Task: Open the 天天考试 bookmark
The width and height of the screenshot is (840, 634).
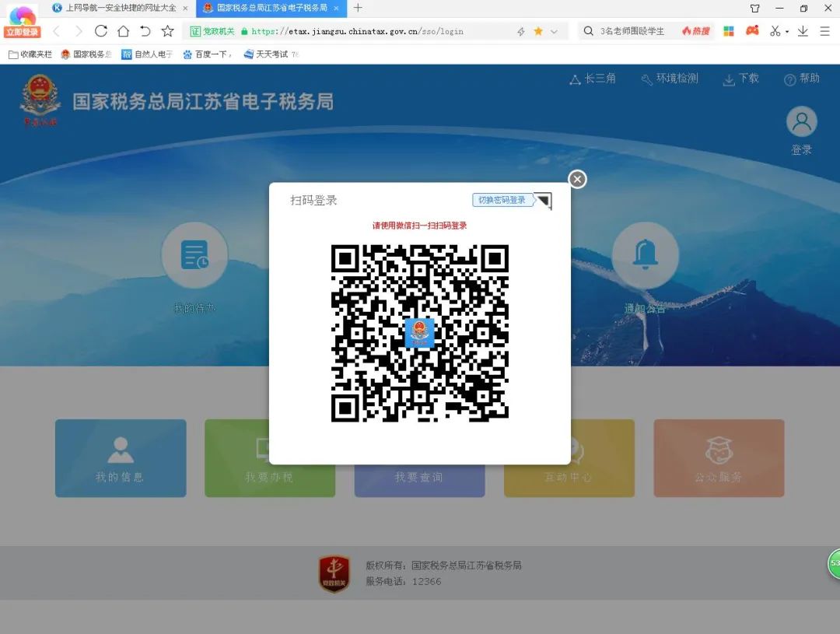Action: [x=271, y=54]
